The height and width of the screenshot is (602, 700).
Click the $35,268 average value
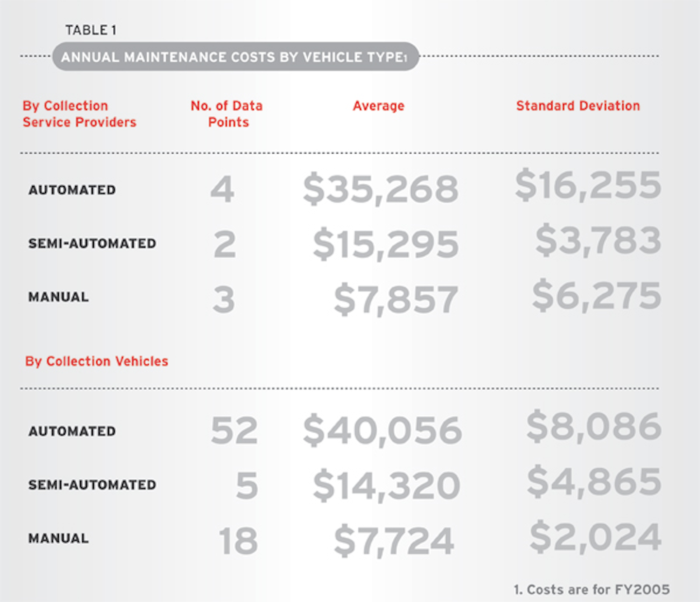pyautogui.click(x=381, y=189)
